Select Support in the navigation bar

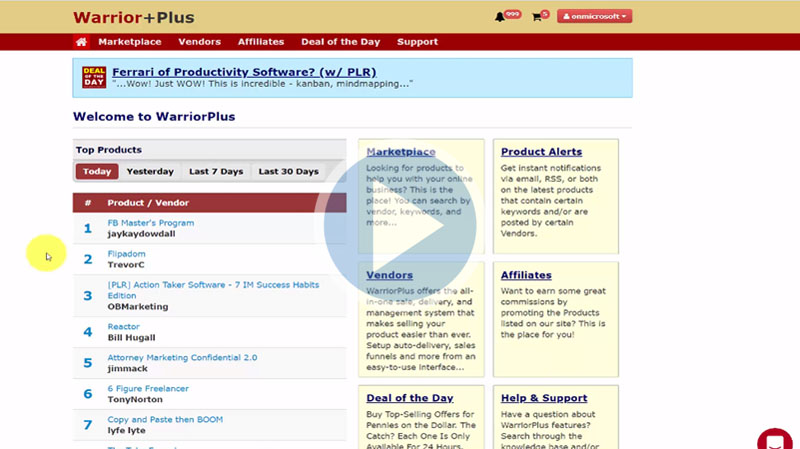[x=417, y=42]
